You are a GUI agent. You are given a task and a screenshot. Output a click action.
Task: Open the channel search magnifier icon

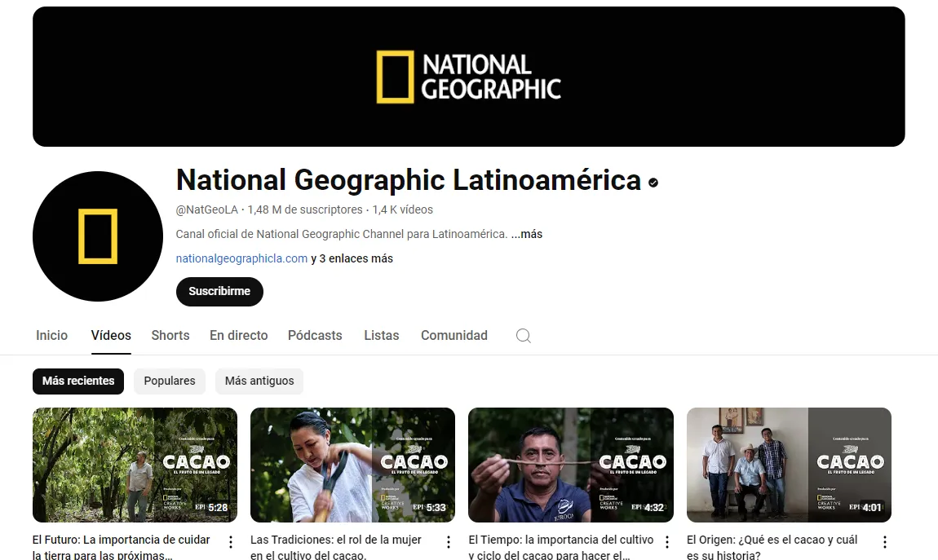(x=524, y=335)
